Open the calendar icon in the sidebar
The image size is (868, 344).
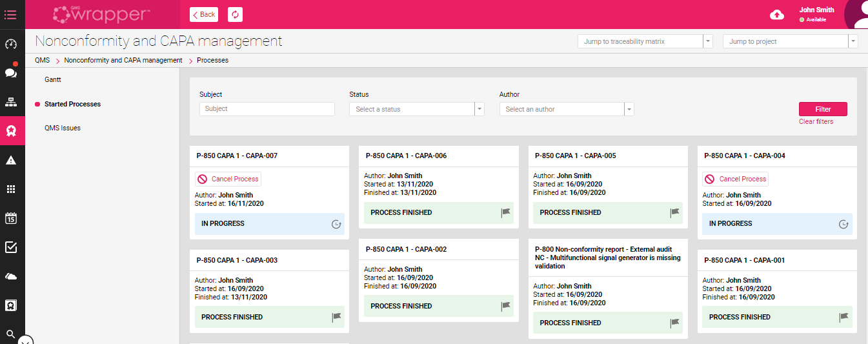[x=11, y=218]
